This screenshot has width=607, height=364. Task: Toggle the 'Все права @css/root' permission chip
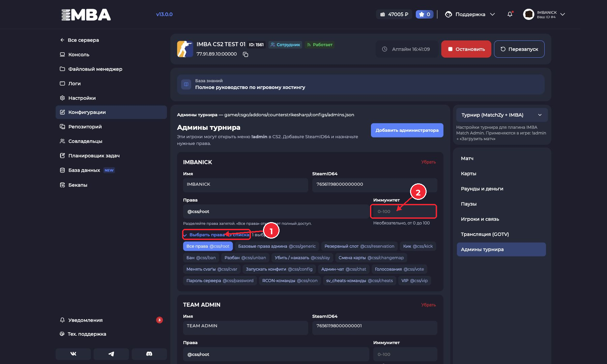click(208, 246)
